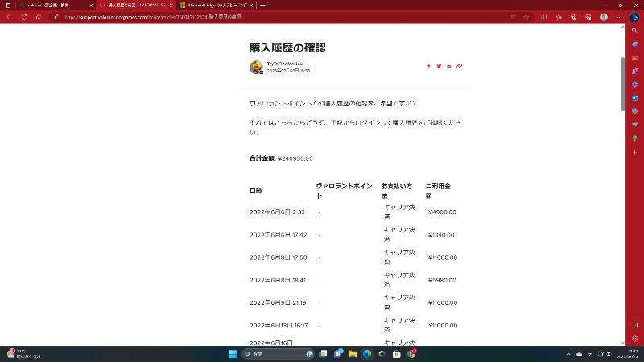
Task: Open sidebar tools briefcase
Action: coord(634,58)
